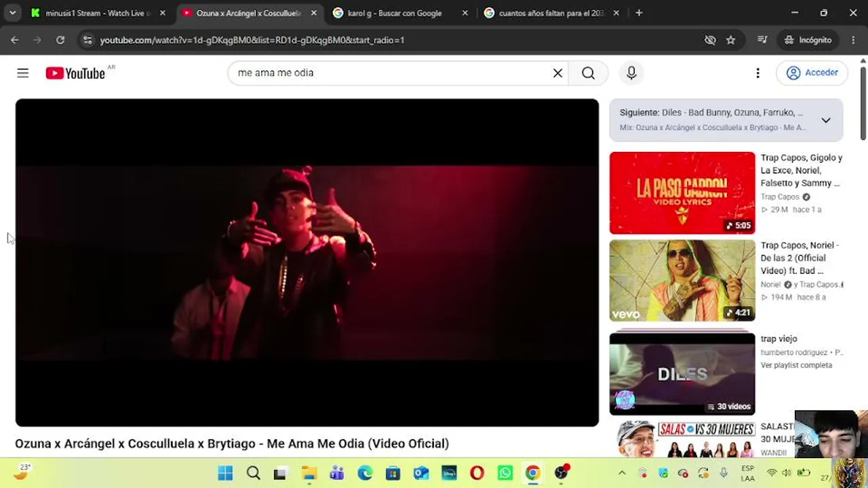Open Task View on the taskbar
This screenshot has height=488, width=868.
click(x=280, y=473)
